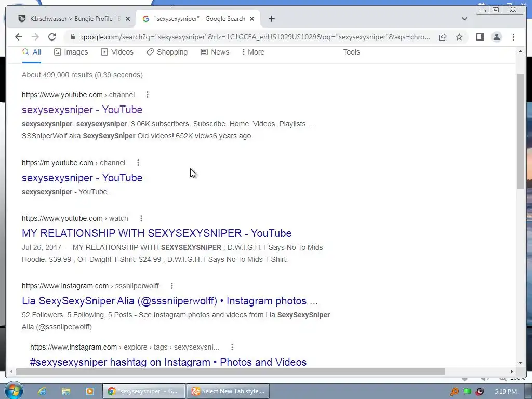Open Lia SexySexySniper Alia Instagram link

(170, 301)
